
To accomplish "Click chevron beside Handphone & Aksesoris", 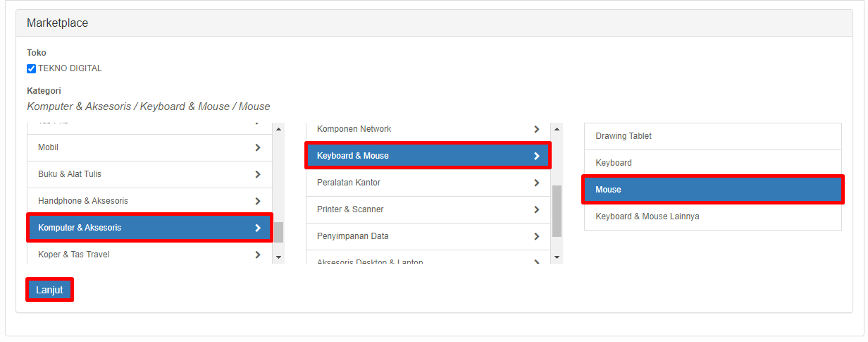I will tap(258, 201).
